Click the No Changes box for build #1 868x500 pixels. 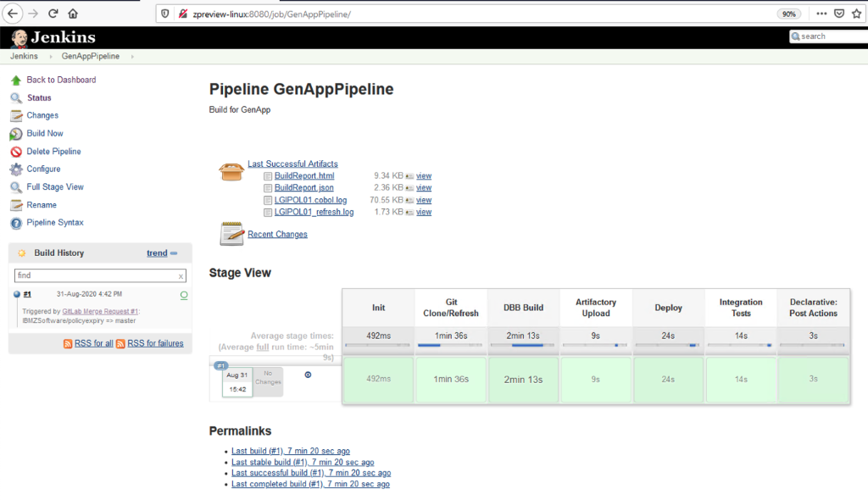click(x=268, y=382)
